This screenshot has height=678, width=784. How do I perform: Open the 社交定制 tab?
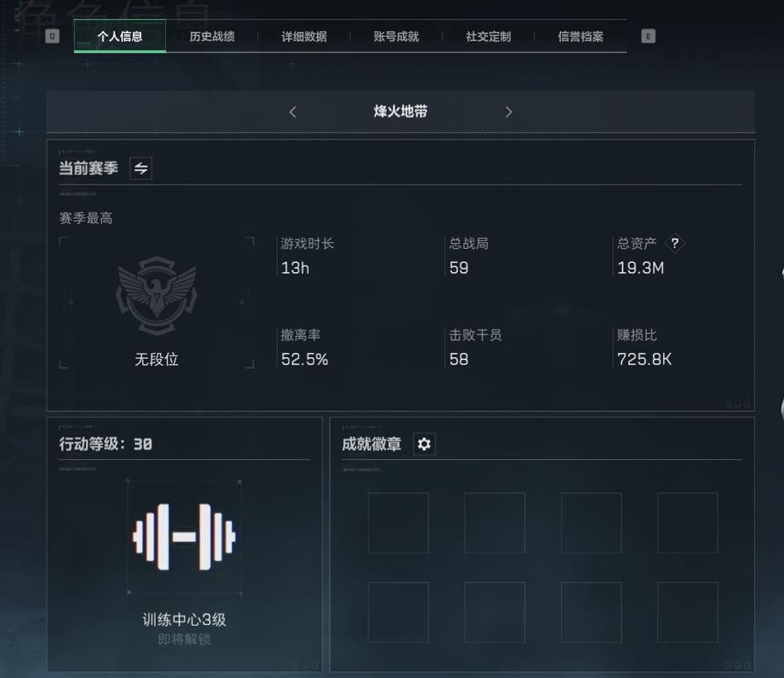click(489, 36)
